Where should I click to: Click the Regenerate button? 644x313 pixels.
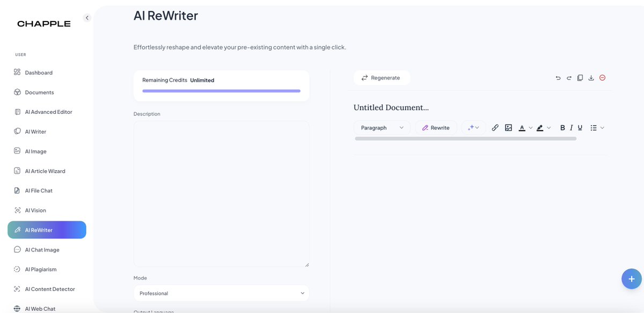pos(382,77)
